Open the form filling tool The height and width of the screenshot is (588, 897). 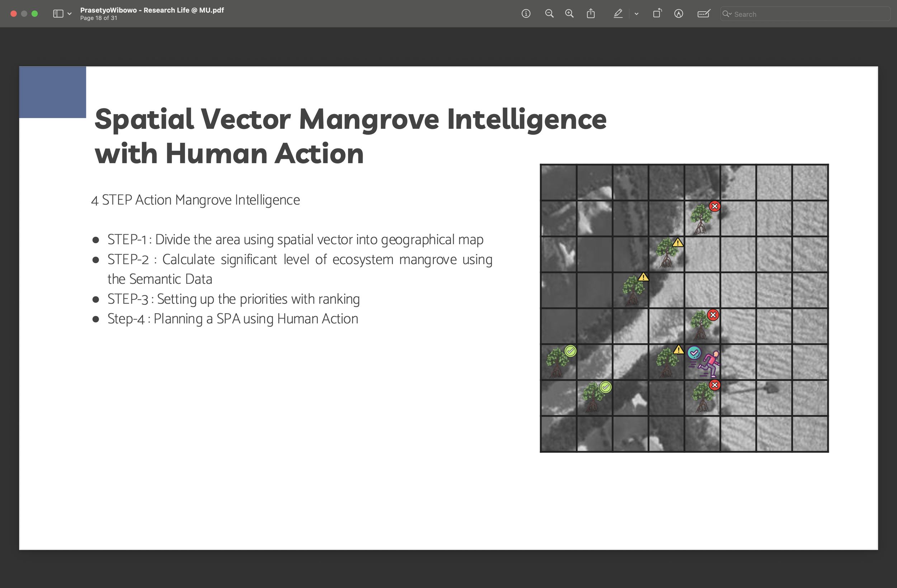pos(703,14)
